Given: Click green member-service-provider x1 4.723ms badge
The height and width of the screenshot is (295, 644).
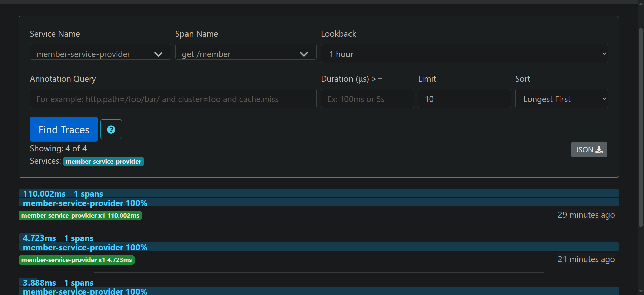Looking at the screenshot, I should [x=76, y=260].
